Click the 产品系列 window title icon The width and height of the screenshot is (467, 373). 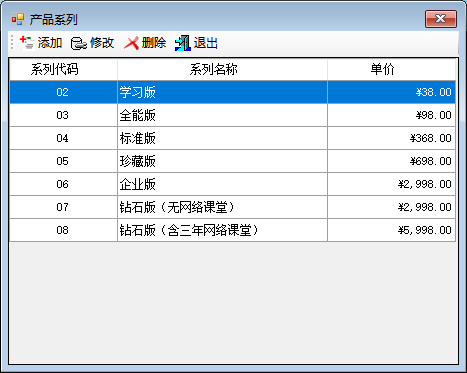click(18, 19)
